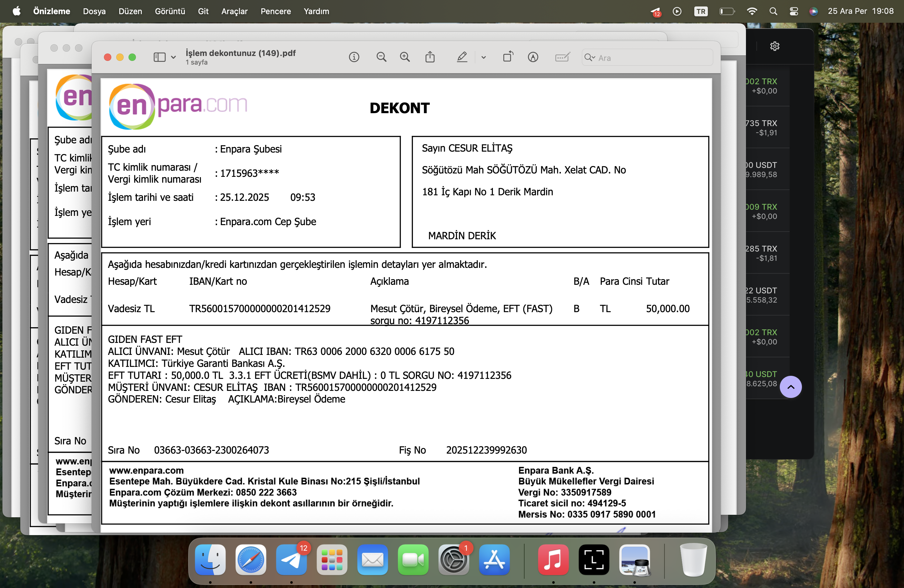Screen dimensions: 904x588
Task: Show the Markup toolbar
Action: tap(533, 58)
